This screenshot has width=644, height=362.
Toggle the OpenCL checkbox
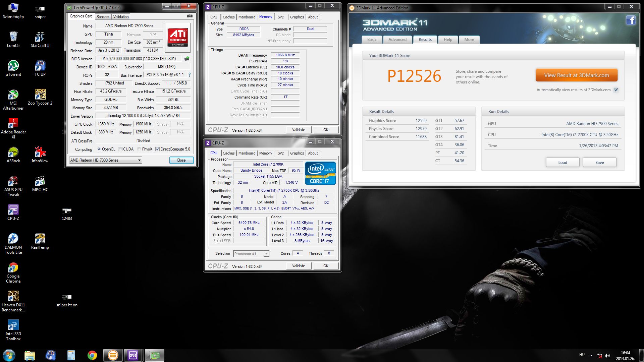tap(99, 149)
